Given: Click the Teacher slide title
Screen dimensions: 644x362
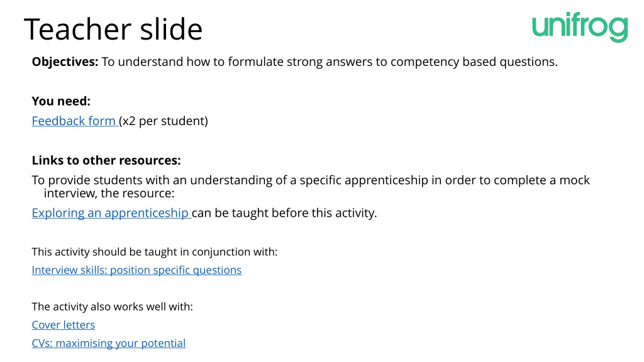Looking at the screenshot, I should (x=113, y=29).
